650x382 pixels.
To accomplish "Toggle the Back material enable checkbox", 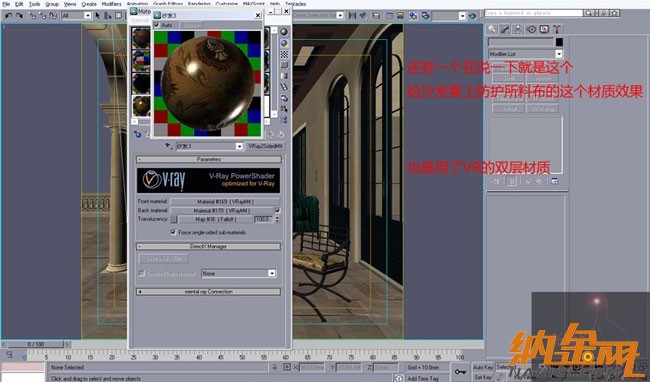I will click(277, 210).
